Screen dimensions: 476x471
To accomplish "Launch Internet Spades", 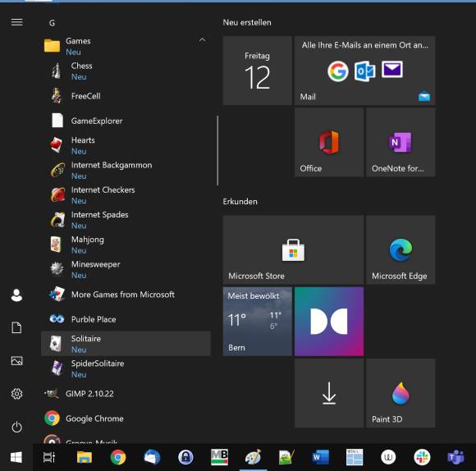I will [x=126, y=220].
